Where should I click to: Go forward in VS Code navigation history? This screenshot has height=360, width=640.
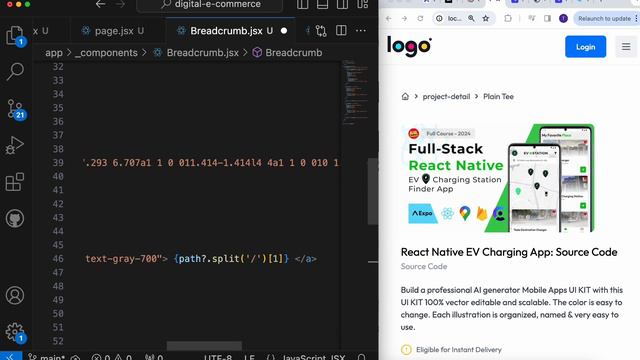click(x=120, y=4)
